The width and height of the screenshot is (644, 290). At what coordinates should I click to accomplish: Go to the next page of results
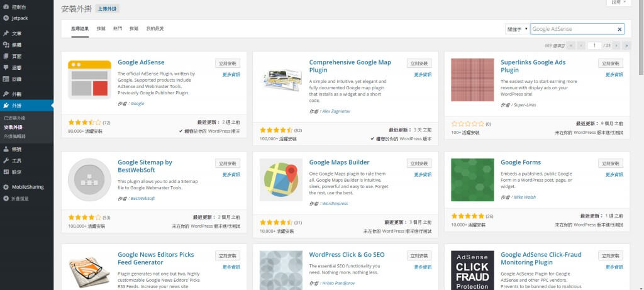[616, 45]
